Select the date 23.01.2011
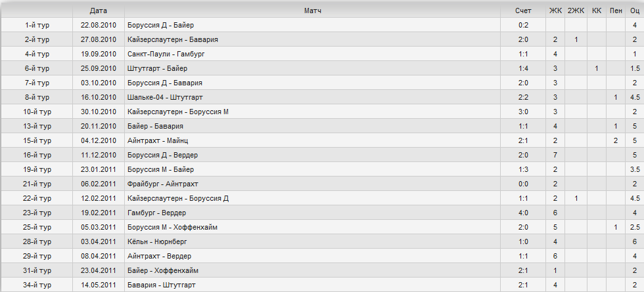 (x=99, y=169)
